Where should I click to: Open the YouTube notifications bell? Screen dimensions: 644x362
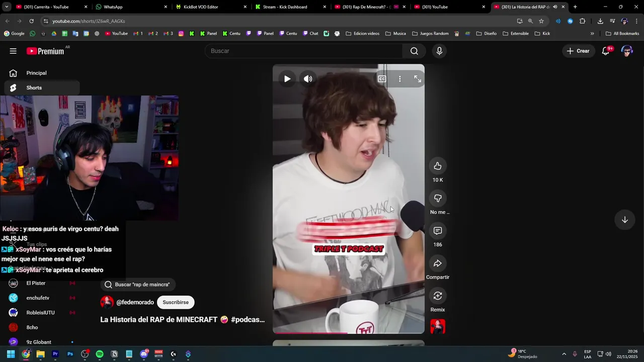click(606, 51)
